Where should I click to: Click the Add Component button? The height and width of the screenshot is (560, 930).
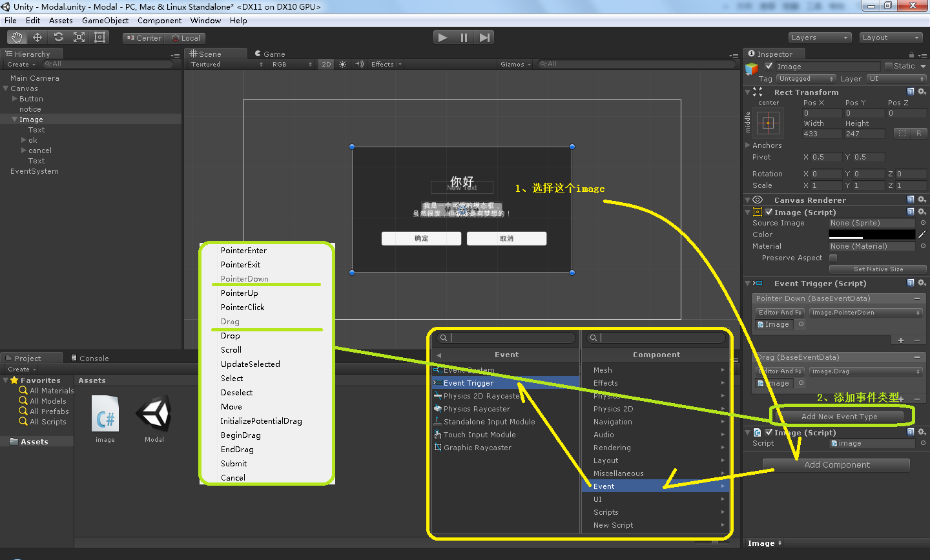coord(836,465)
